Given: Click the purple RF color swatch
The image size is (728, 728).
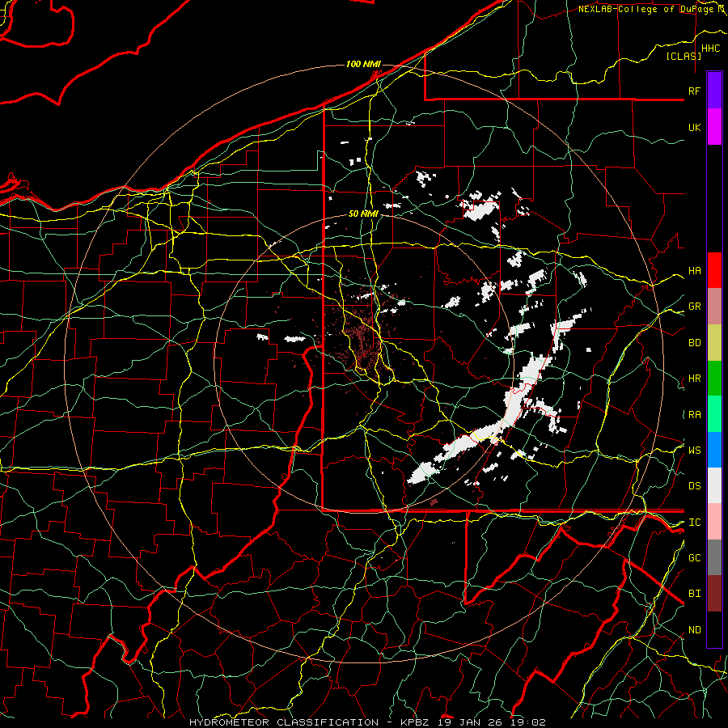Looking at the screenshot, I should (714, 91).
